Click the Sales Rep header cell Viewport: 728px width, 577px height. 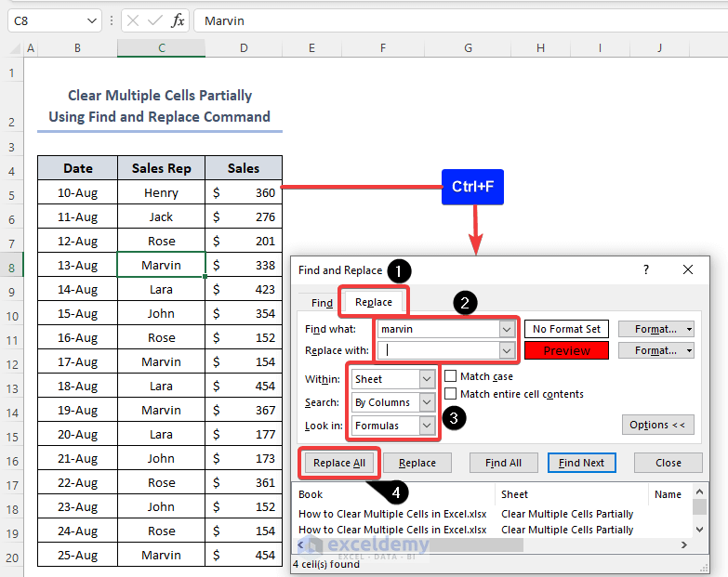pos(161,168)
